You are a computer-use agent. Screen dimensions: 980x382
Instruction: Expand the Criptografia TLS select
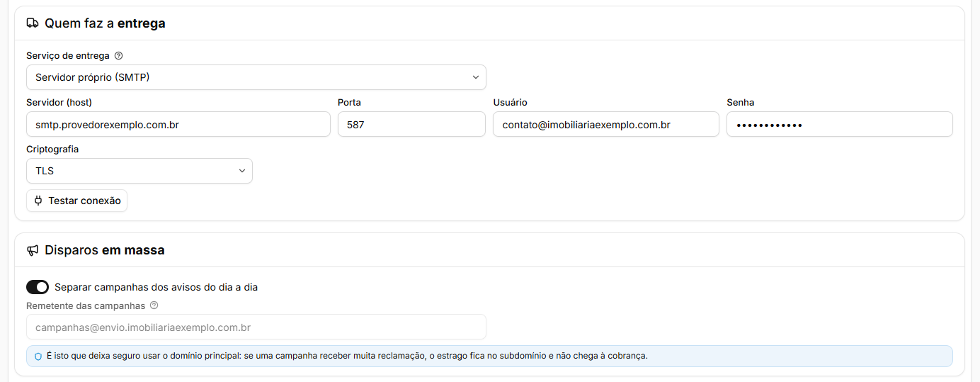click(x=139, y=171)
